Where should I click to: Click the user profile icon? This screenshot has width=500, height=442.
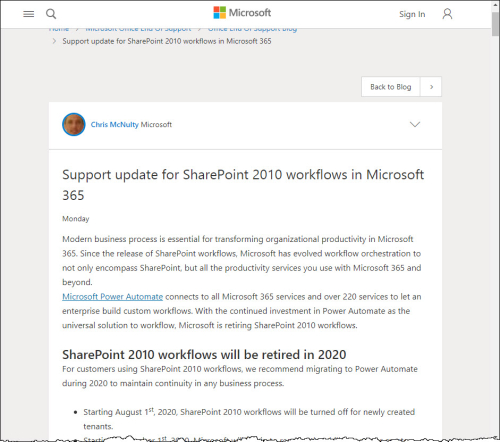click(447, 14)
